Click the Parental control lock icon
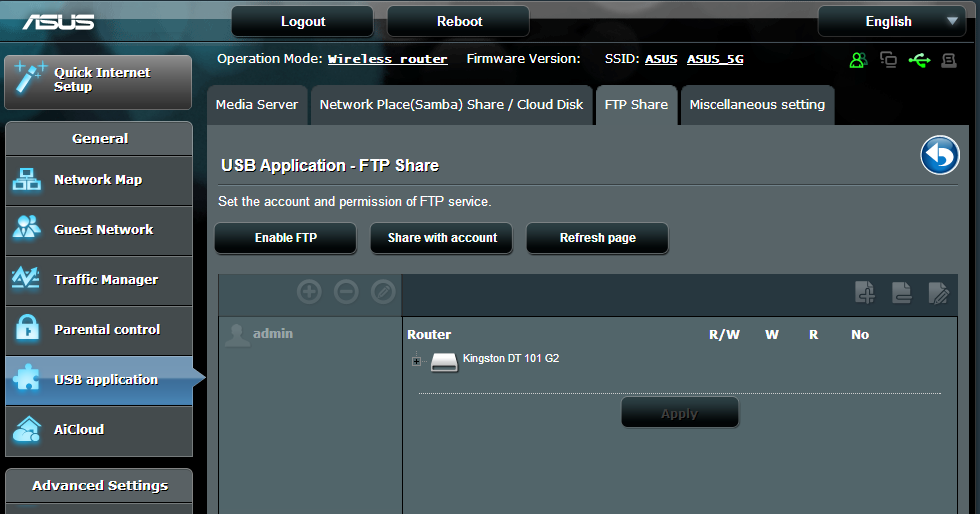This screenshot has height=514, width=980. 27,327
